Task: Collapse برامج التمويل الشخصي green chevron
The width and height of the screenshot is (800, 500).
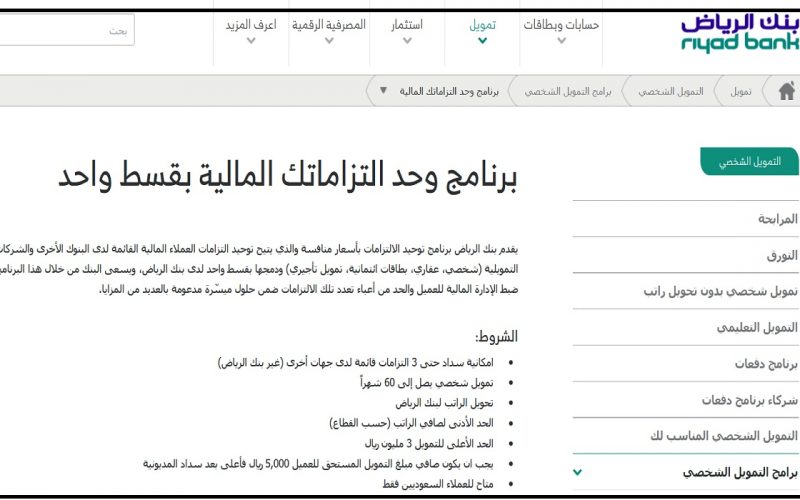Action: (x=578, y=472)
